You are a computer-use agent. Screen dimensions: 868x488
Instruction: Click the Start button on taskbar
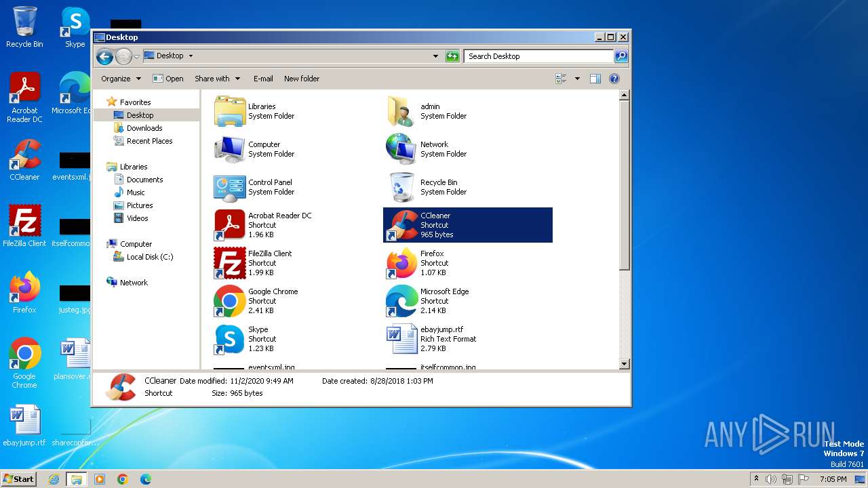(18, 479)
